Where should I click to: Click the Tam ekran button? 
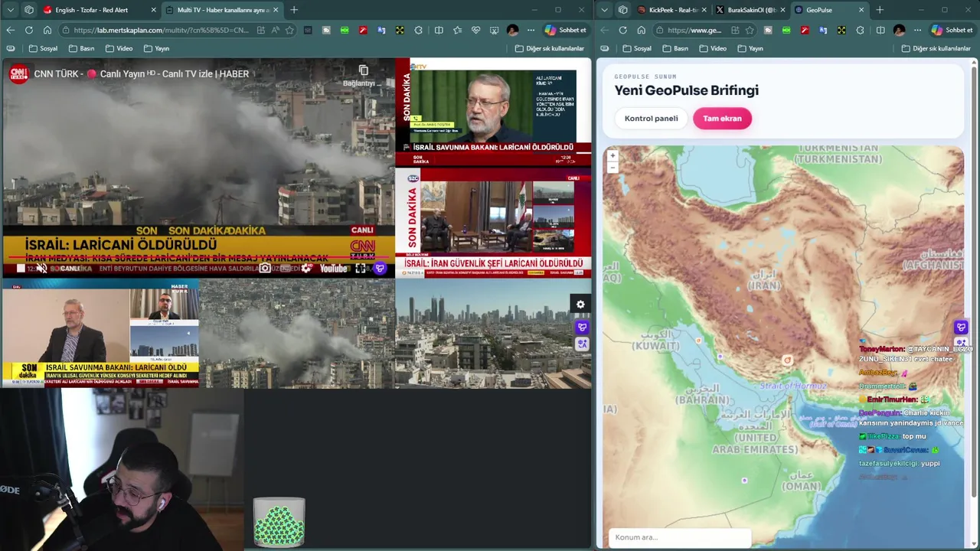[x=722, y=119]
